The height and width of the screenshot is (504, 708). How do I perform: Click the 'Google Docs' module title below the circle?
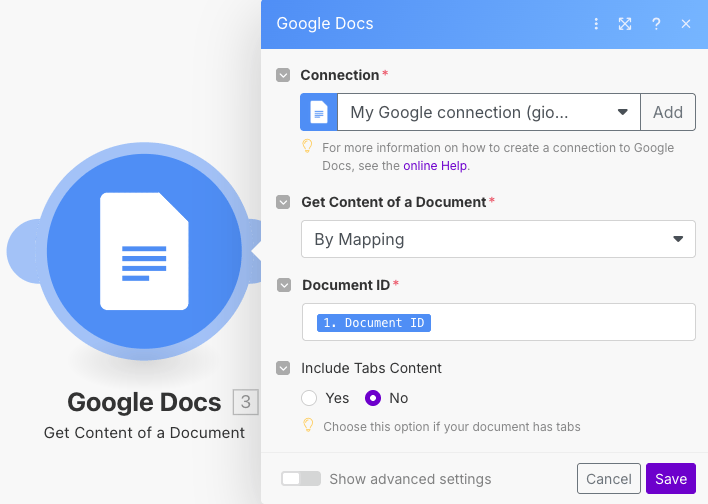(x=144, y=402)
